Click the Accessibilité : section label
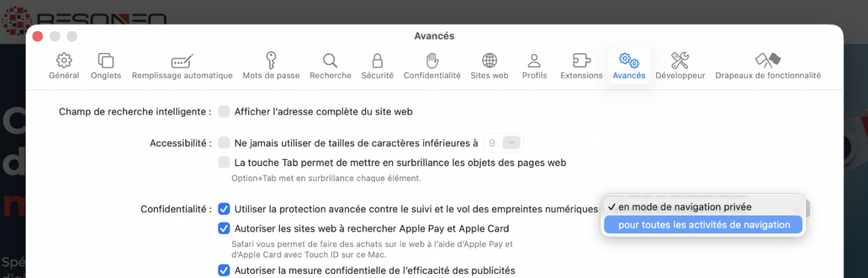Viewport: 868px width, 278px height. [181, 143]
